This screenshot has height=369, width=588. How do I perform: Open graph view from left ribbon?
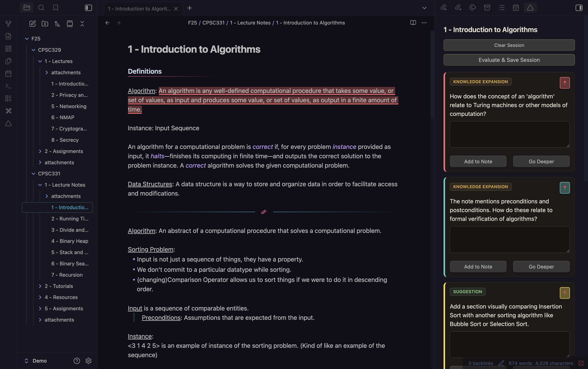click(x=8, y=24)
